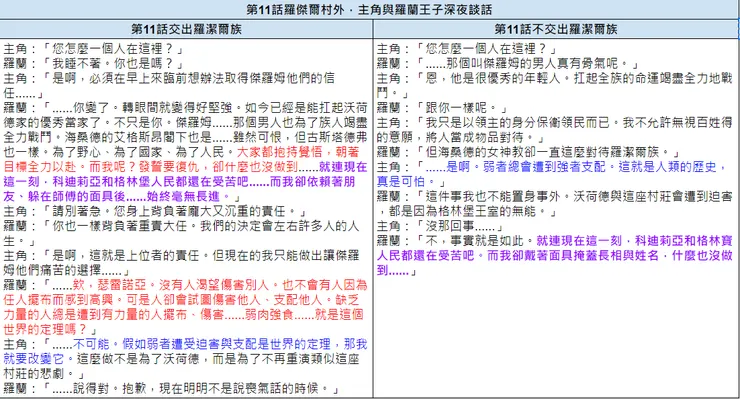Click right column first line '您怎麼一個人在這裡？'
The image size is (740, 399).
486,49
